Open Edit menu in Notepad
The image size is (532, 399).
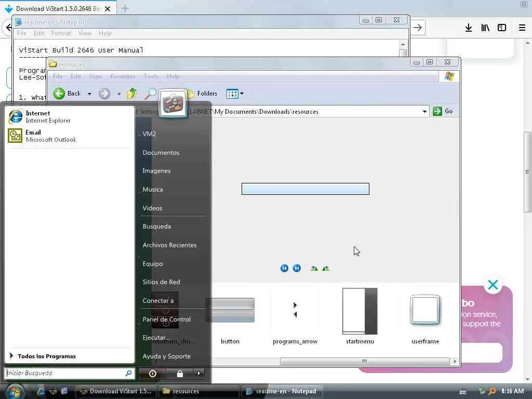(x=38, y=33)
